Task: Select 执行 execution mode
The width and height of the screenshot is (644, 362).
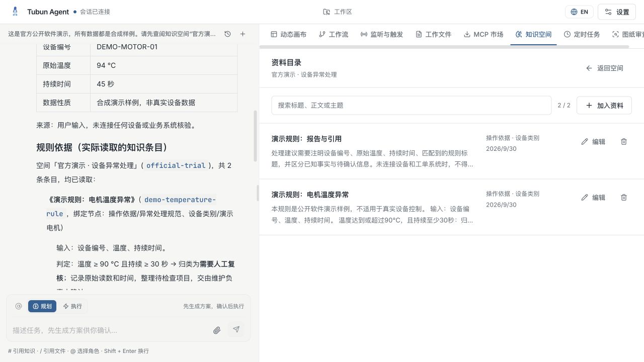Action: point(72,306)
